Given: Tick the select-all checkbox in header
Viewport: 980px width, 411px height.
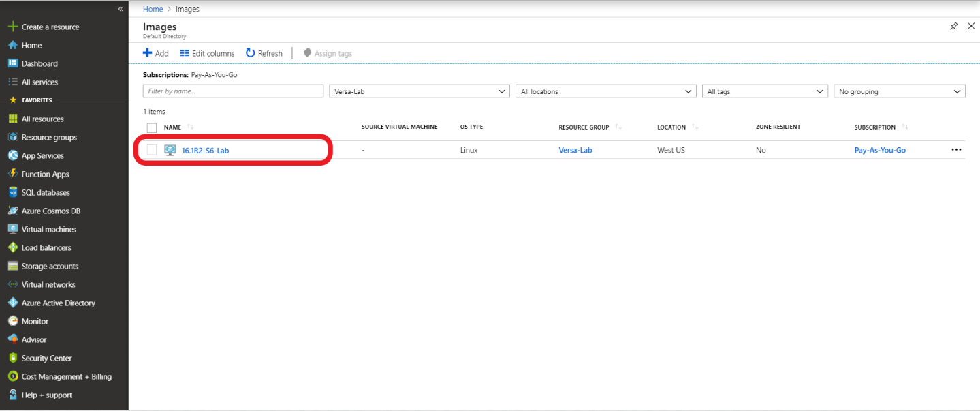Looking at the screenshot, I should pyautogui.click(x=152, y=127).
